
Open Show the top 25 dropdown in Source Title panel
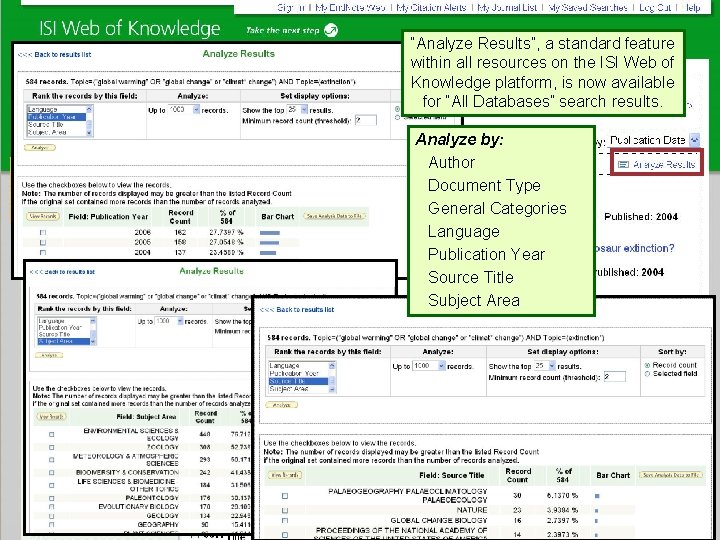tap(552, 366)
